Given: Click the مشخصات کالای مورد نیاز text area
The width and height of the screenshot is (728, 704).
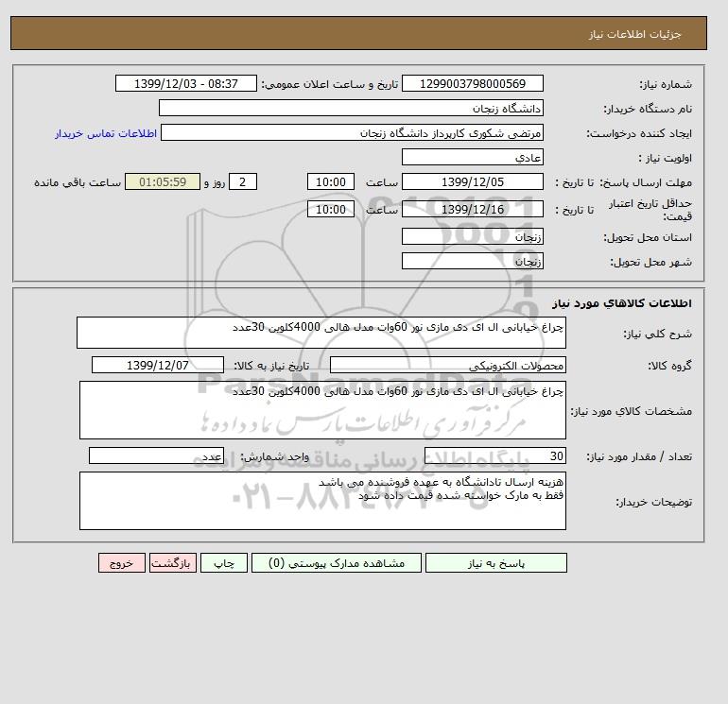Looking at the screenshot, I should point(322,410).
